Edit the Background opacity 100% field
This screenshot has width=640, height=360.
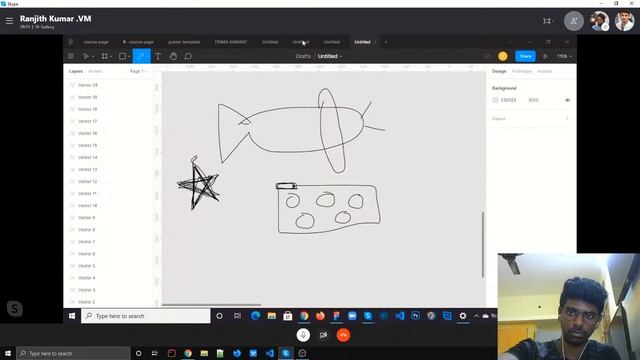[533, 100]
